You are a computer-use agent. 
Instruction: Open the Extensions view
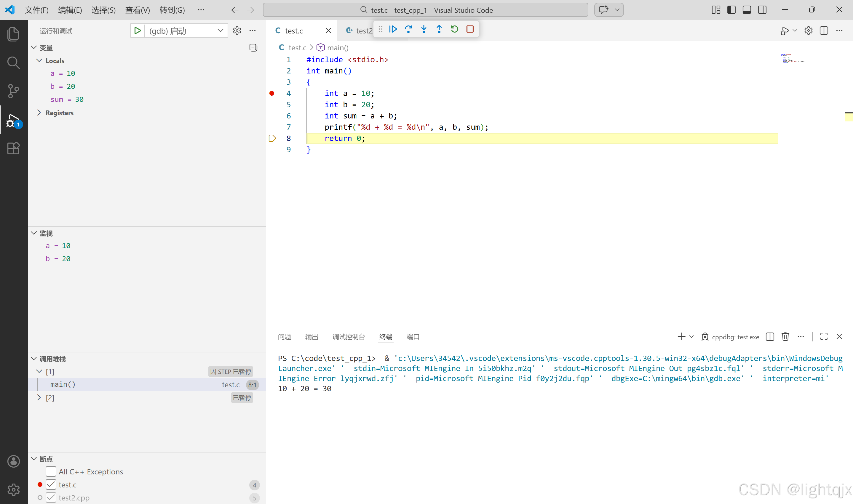point(14,148)
